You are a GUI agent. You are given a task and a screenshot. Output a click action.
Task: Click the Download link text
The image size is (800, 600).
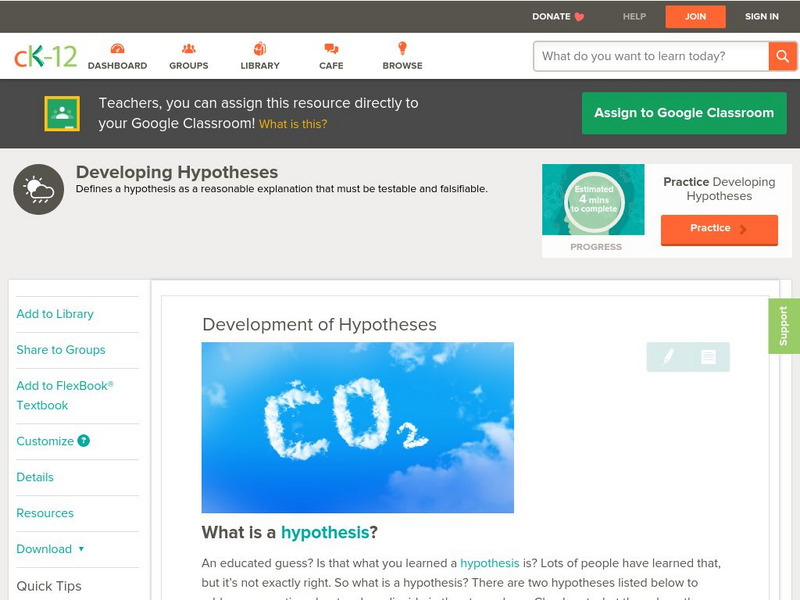pos(44,549)
